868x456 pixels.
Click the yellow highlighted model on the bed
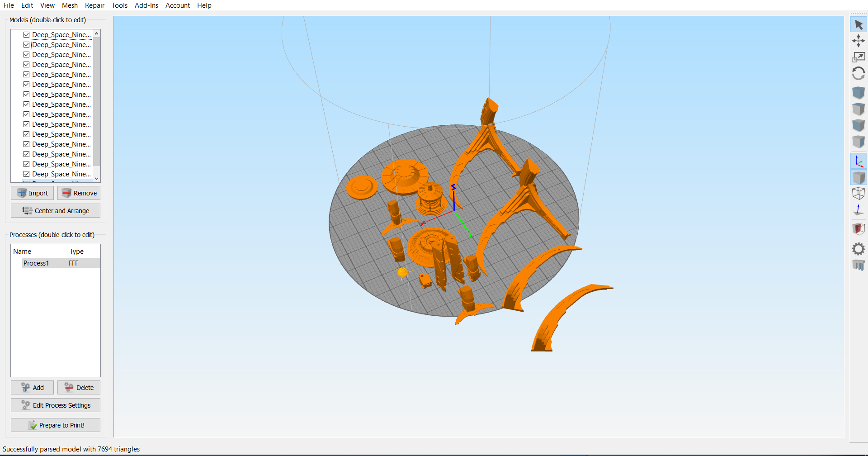pos(402,273)
